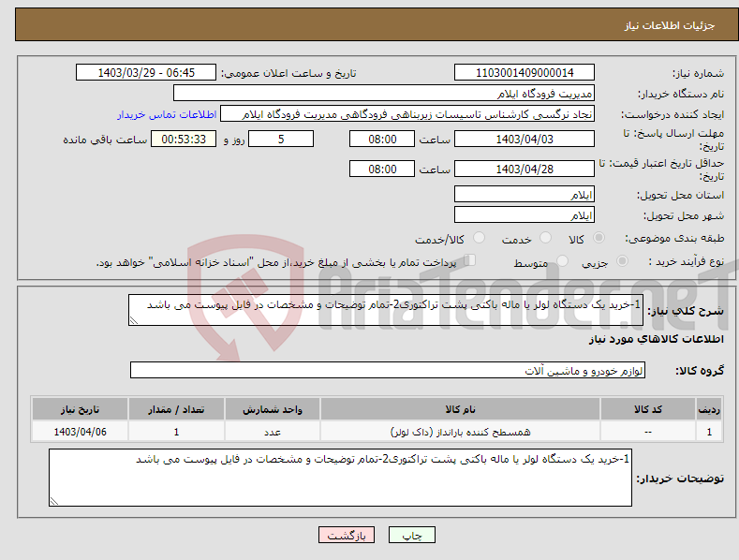
Task: Click the announcement date field 1403/03/29 - 06:45
Action: tap(146, 73)
